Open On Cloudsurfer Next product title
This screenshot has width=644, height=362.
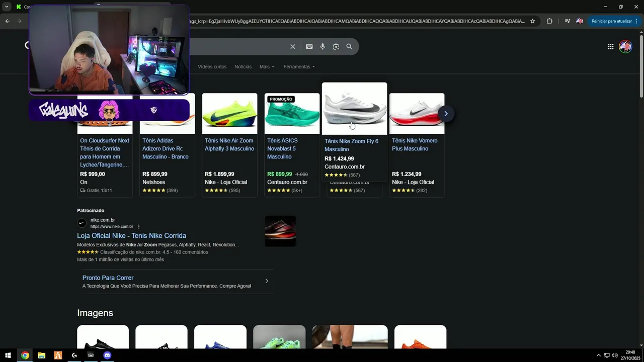pos(105,153)
